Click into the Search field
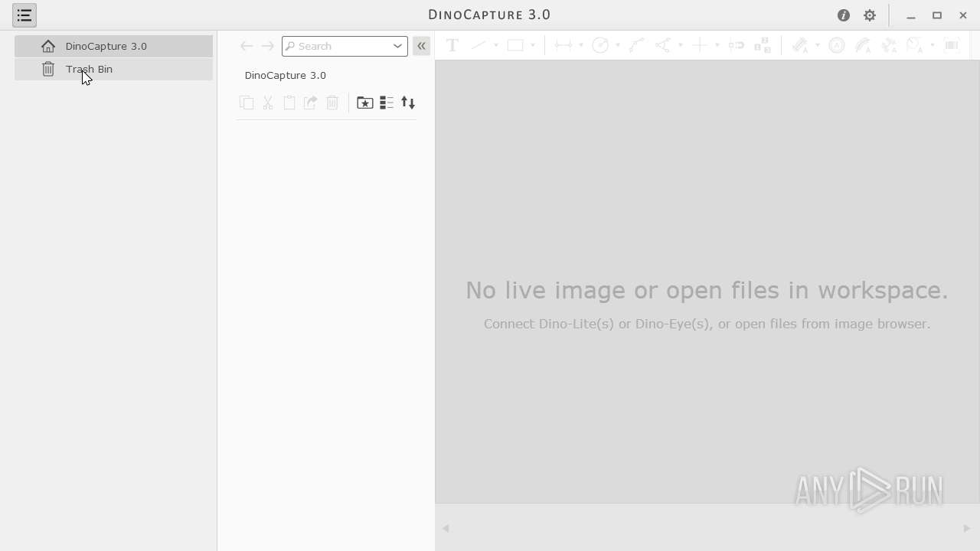The height and width of the screenshot is (551, 980). point(337,46)
